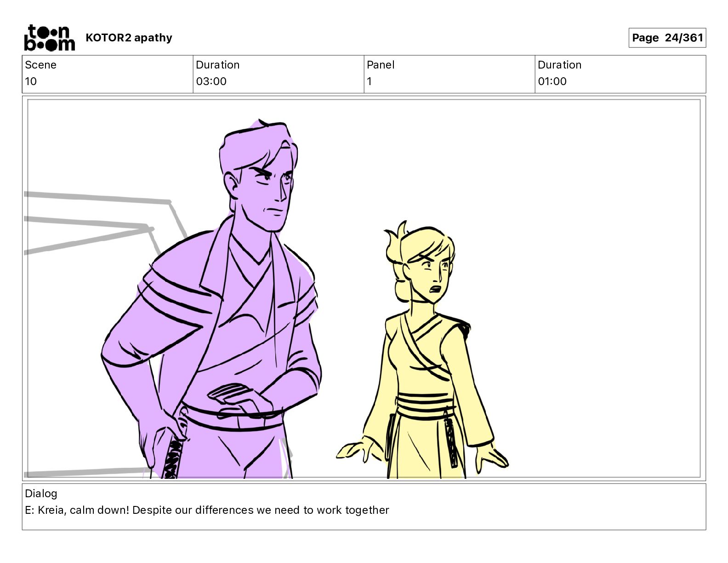Screen dimensions: 728x563
Task: Click the 'Duration' label above '03:00'
Action: click(x=218, y=65)
